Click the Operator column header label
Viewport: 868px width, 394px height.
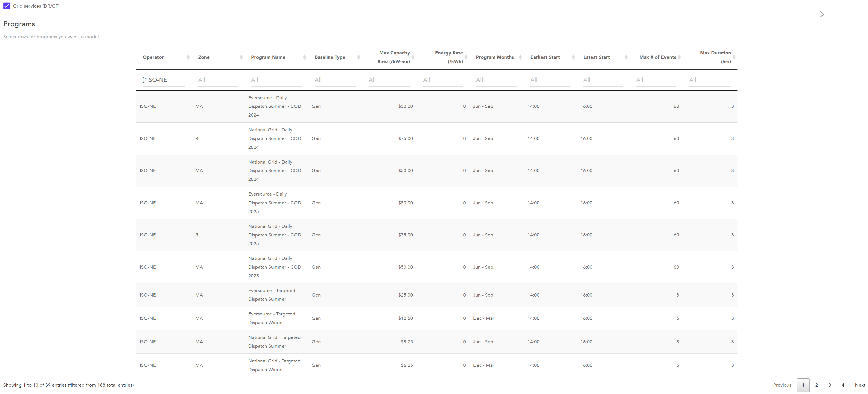click(x=153, y=57)
